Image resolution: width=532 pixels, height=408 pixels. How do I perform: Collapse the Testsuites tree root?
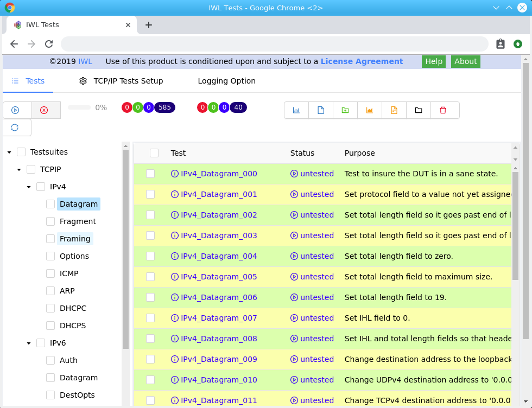point(9,151)
